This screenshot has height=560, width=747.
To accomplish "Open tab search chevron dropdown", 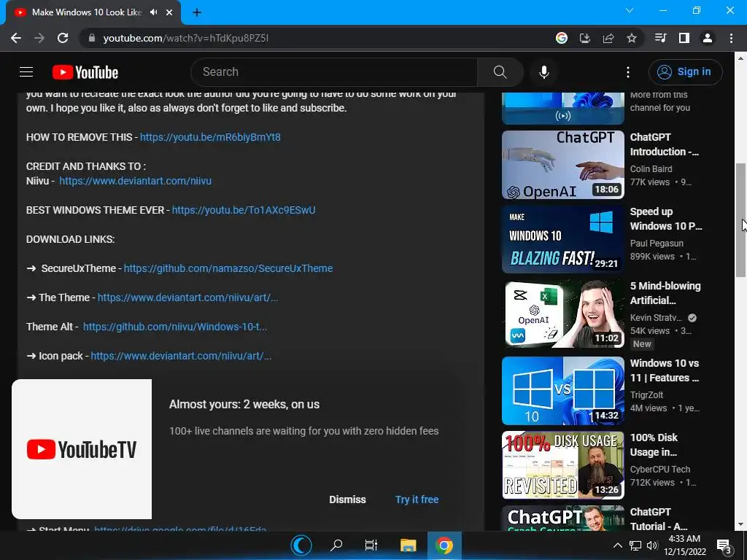I will pos(630,10).
